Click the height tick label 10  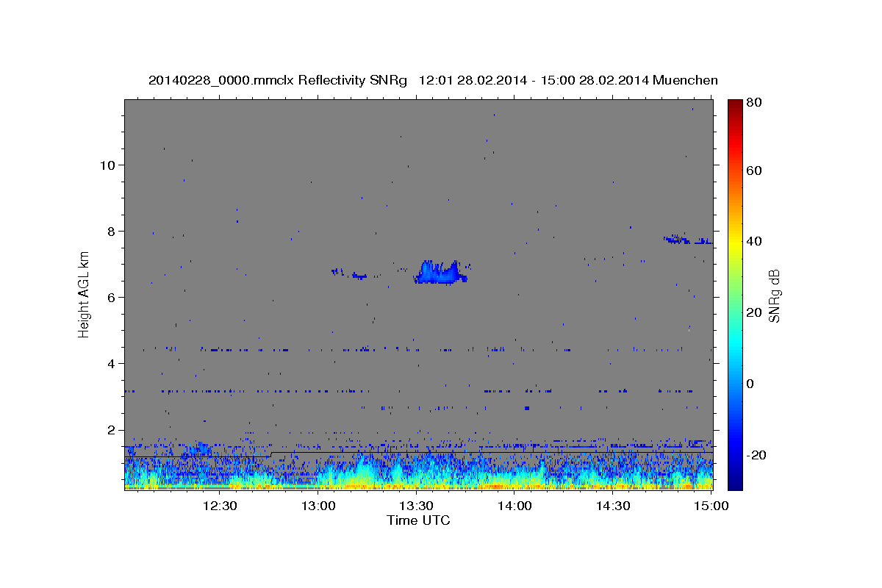[107, 165]
